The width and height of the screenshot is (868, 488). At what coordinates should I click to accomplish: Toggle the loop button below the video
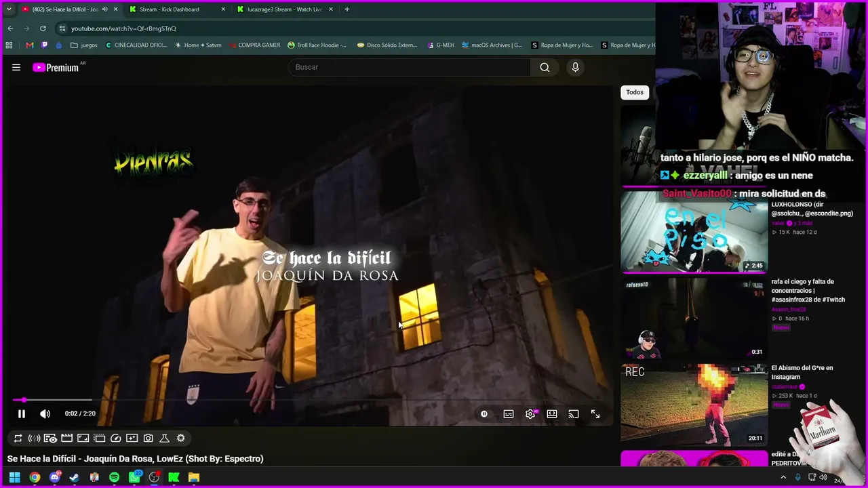coord(18,438)
